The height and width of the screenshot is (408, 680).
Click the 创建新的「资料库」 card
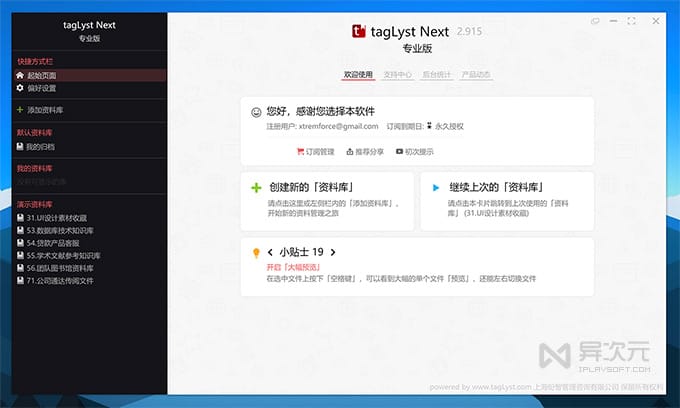pyautogui.click(x=327, y=201)
